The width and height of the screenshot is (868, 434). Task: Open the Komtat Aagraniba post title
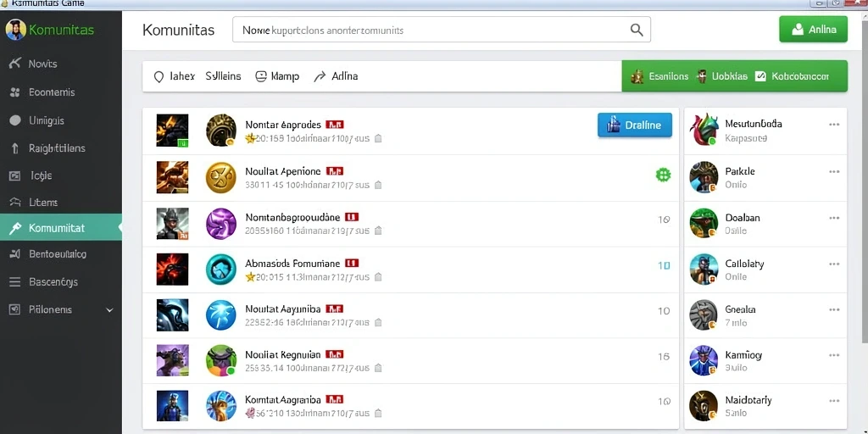pos(283,399)
